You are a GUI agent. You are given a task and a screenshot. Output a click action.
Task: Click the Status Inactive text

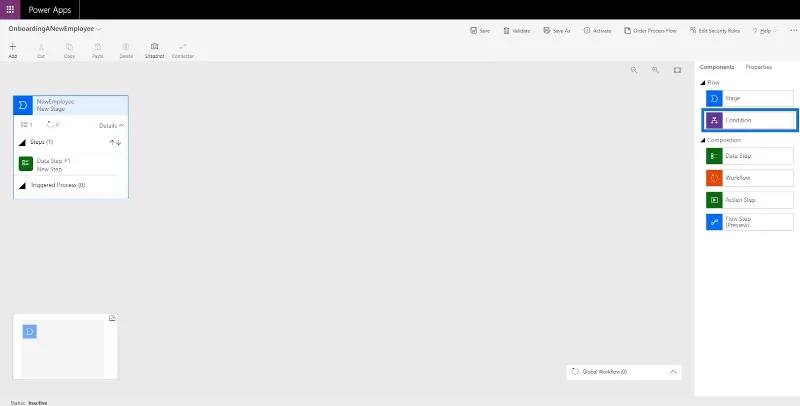[x=29, y=403]
